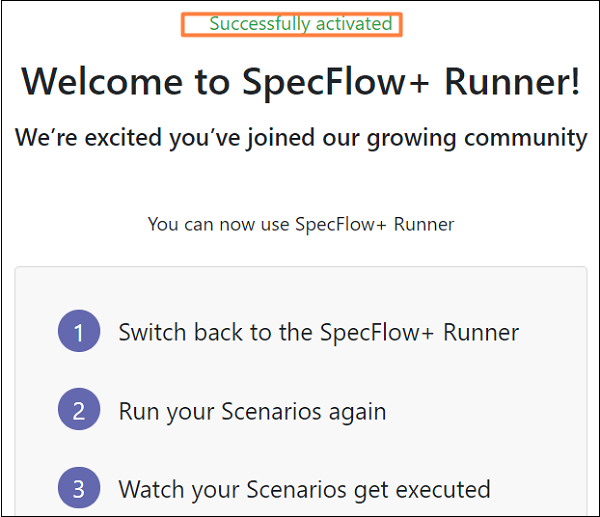Click the number 3 step circle
600x517 pixels.
[80, 489]
